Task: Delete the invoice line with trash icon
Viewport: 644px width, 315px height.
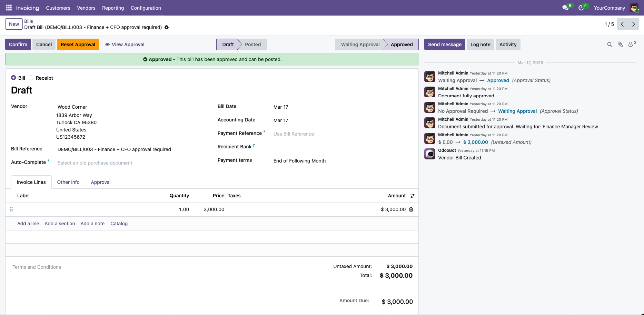Action: pos(411,209)
